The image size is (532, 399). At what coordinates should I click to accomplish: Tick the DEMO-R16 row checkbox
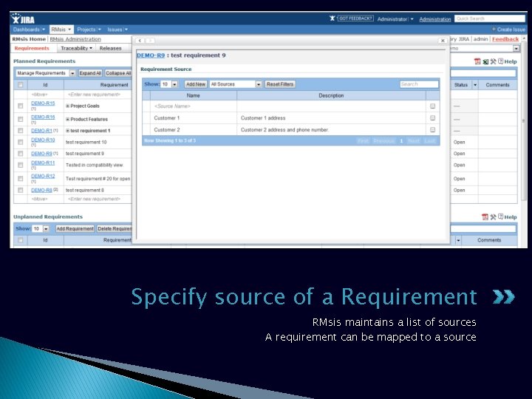(x=21, y=119)
